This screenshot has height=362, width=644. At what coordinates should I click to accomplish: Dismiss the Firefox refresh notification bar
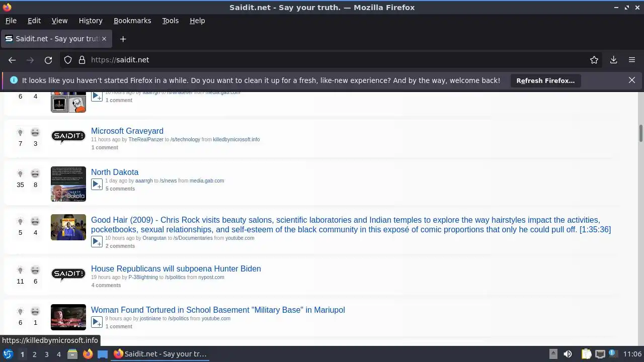pos(632,80)
